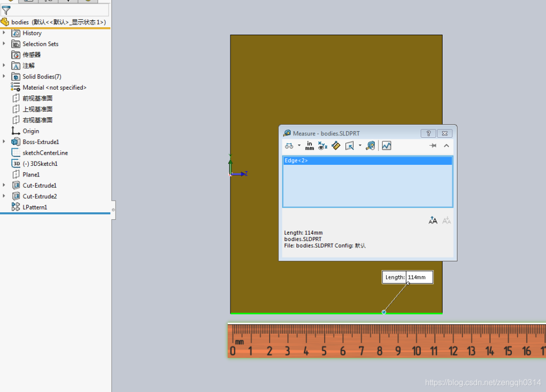The image size is (546, 392).
Task: Select Plane1 in the feature tree
Action: 26,174
